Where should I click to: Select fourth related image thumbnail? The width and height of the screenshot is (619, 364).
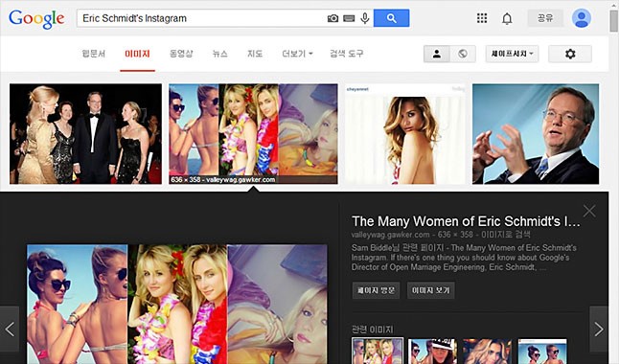542,351
